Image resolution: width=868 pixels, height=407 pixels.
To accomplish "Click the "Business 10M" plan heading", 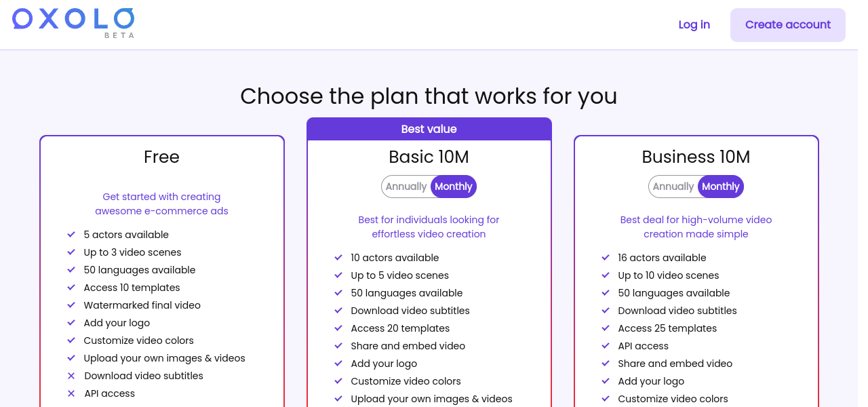I will click(696, 157).
